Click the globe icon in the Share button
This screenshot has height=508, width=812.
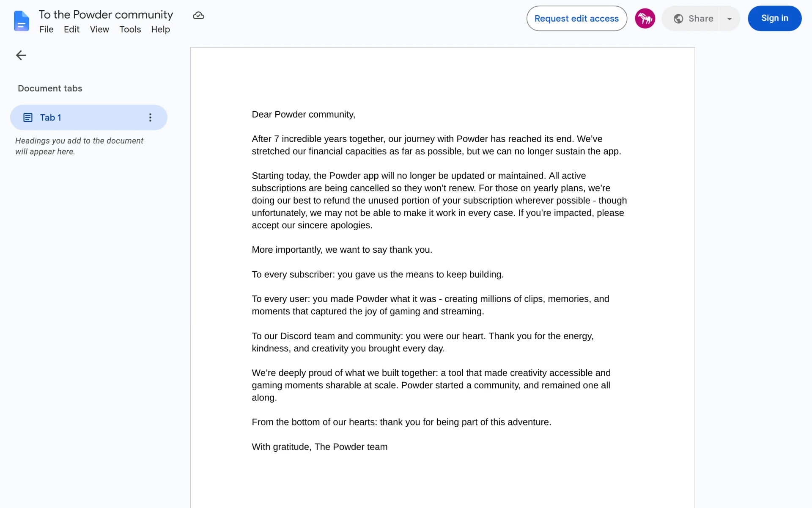(678, 19)
